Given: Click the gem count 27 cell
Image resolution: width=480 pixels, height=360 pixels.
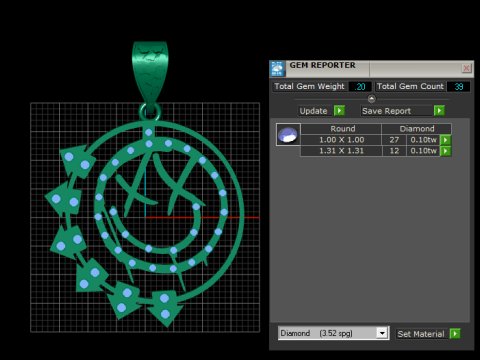Looking at the screenshot, I should point(394,140).
